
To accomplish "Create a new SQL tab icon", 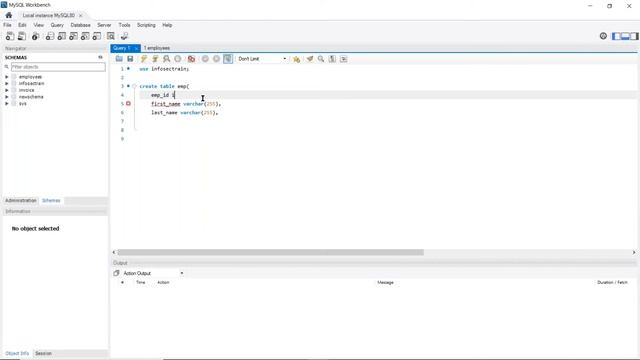I will pos(10,36).
